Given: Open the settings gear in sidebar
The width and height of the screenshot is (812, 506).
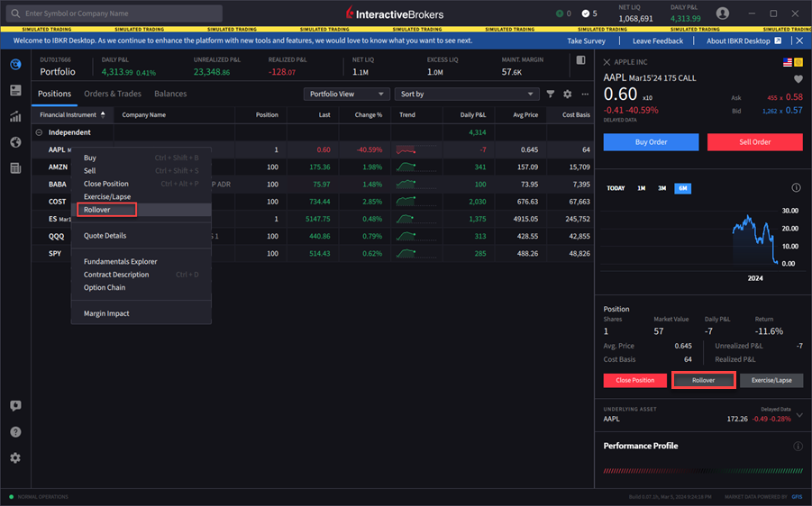Looking at the screenshot, I should pyautogui.click(x=15, y=458).
